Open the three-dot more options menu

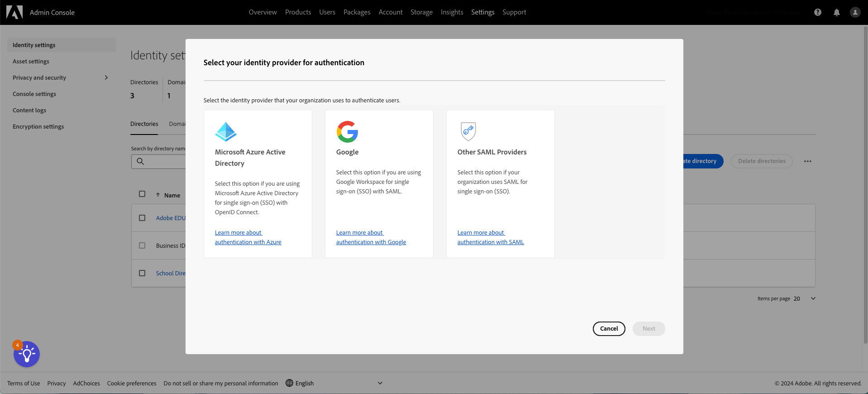[x=807, y=161]
